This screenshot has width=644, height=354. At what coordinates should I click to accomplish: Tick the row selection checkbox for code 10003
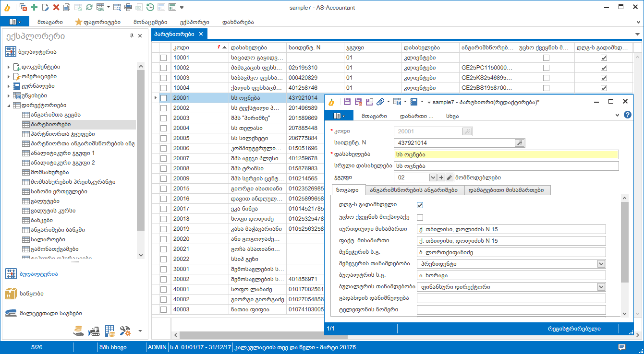164,78
